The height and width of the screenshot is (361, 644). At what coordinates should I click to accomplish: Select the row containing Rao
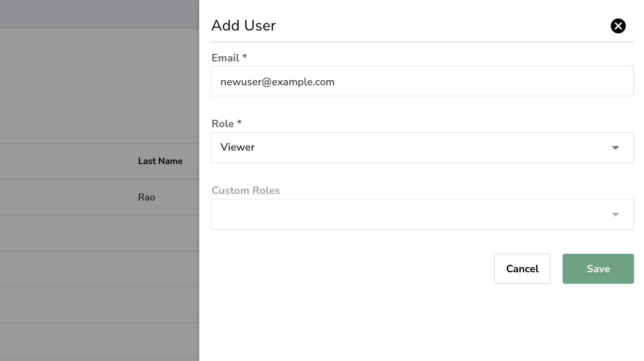pyautogui.click(x=146, y=197)
